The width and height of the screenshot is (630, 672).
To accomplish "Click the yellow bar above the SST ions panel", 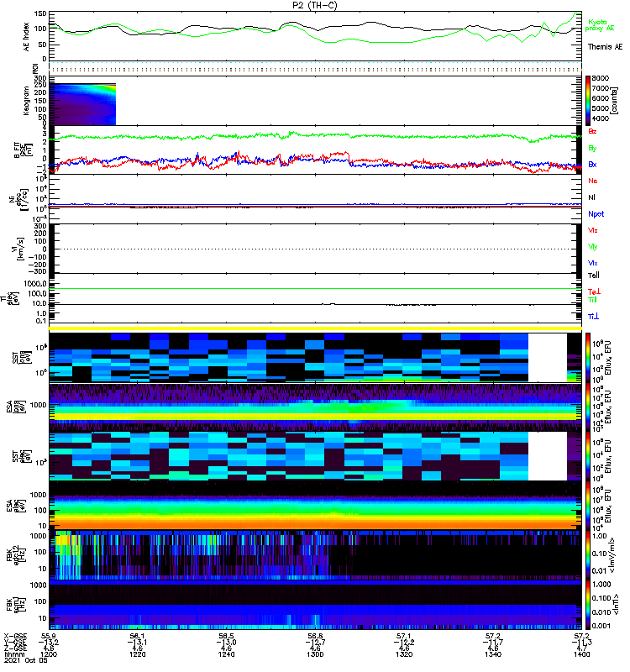I will click(315, 328).
